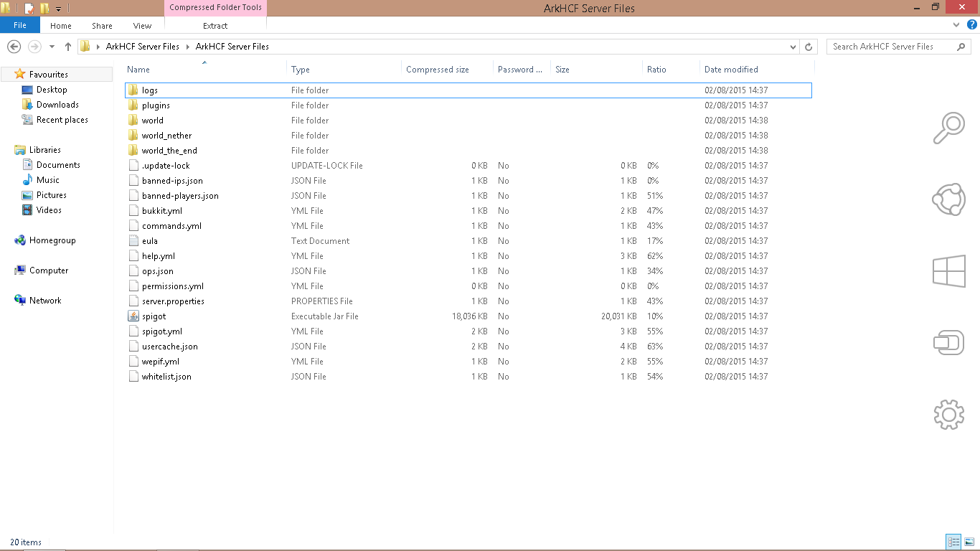The width and height of the screenshot is (980, 551).
Task: Switch to Large icons view layout icon
Action: [x=969, y=542]
